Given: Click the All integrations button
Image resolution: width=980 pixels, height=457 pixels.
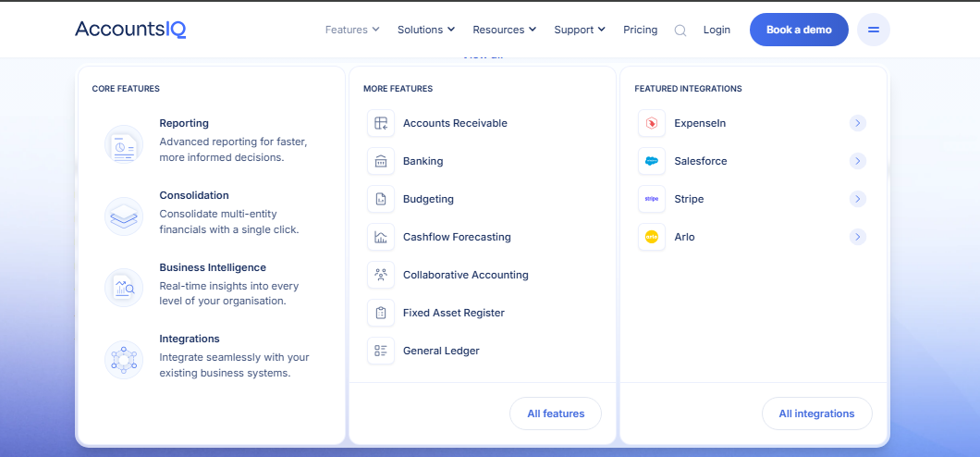Looking at the screenshot, I should pyautogui.click(x=817, y=414).
